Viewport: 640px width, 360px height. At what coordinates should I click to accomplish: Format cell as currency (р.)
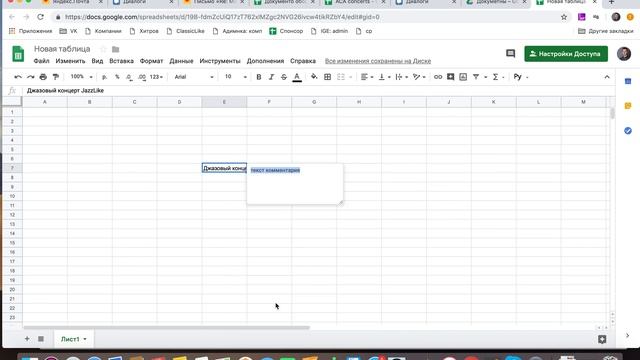tap(104, 77)
